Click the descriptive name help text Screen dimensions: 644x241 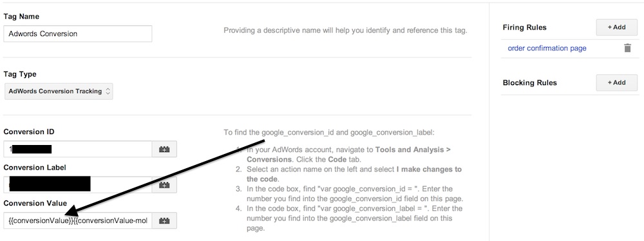[345, 30]
